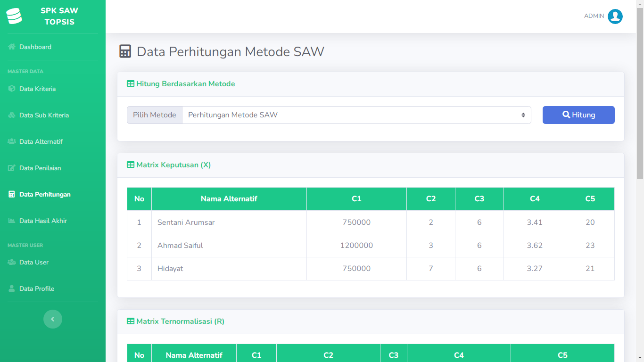Open Data Profile menu label
Screen dimensions: 644x362
[37, 288]
